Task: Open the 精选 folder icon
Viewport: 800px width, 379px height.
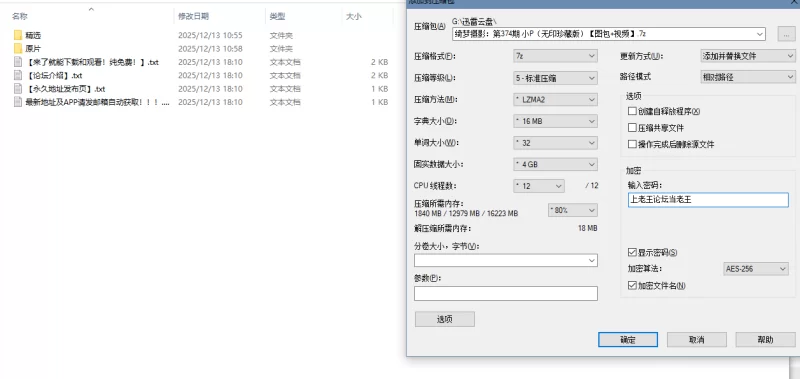Action: (x=18, y=35)
